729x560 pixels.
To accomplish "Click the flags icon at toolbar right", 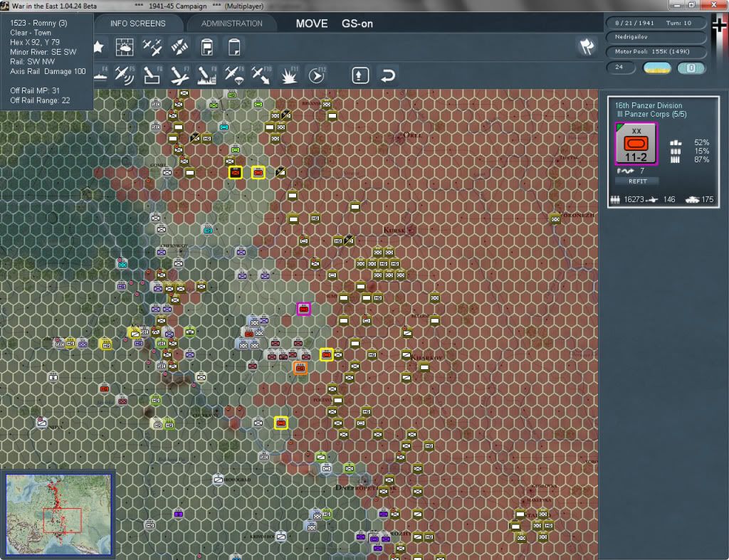I will coord(587,46).
